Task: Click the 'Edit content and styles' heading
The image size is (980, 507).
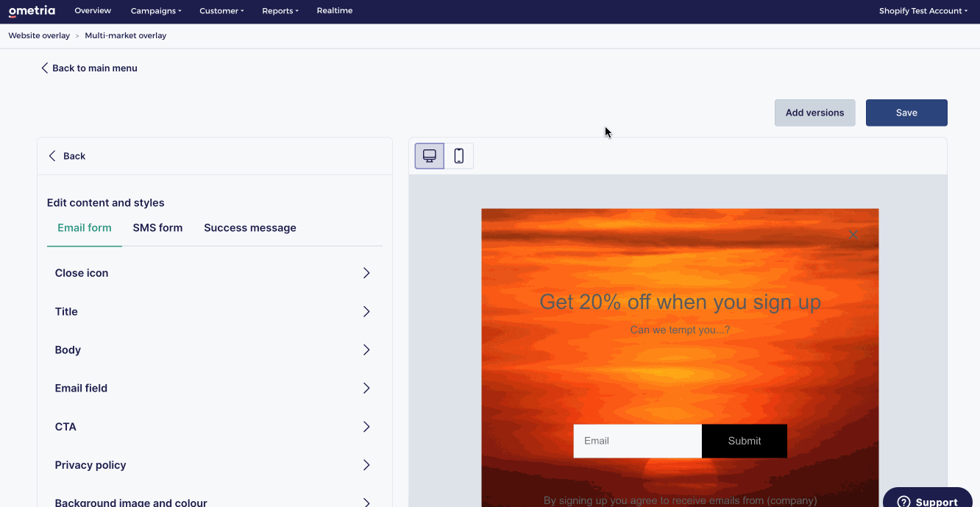Action: pyautogui.click(x=106, y=202)
